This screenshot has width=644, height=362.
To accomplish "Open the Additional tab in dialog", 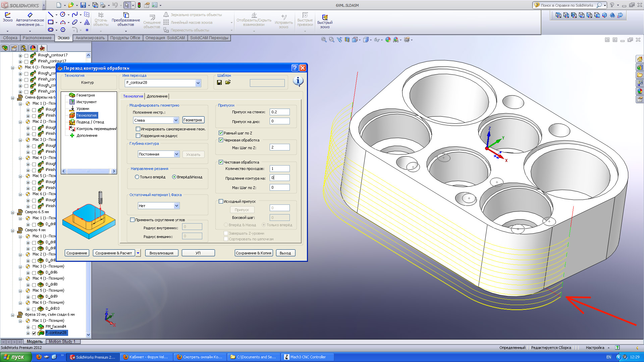I will coord(157,96).
